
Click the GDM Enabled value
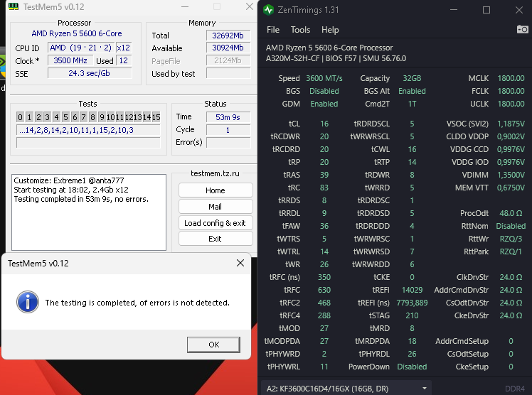[x=324, y=104]
